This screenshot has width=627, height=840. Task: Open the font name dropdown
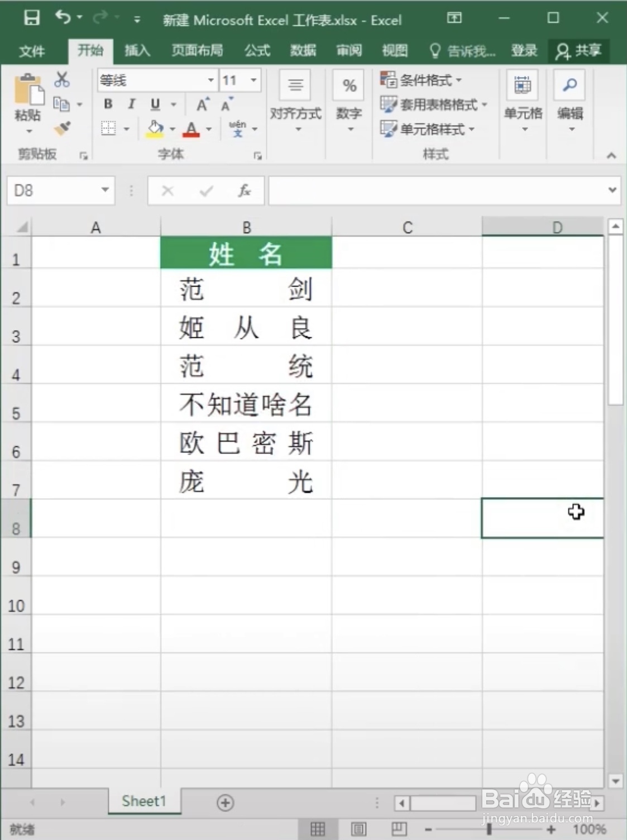click(x=210, y=80)
